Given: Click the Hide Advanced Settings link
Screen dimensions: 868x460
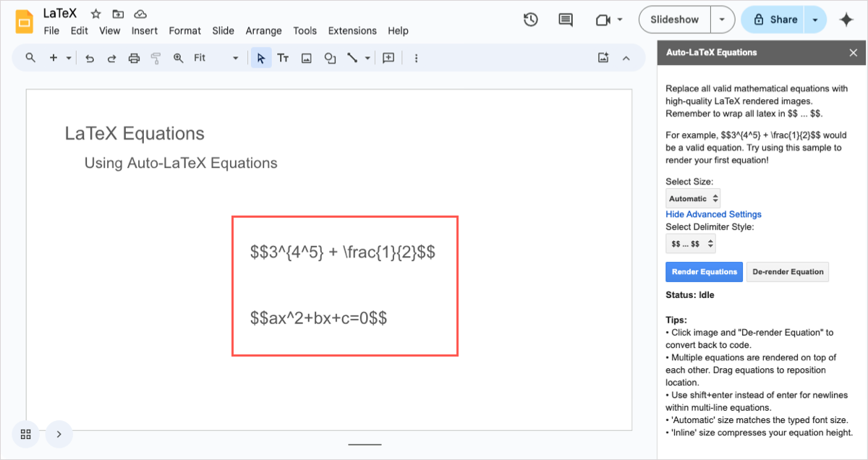Looking at the screenshot, I should (713, 214).
